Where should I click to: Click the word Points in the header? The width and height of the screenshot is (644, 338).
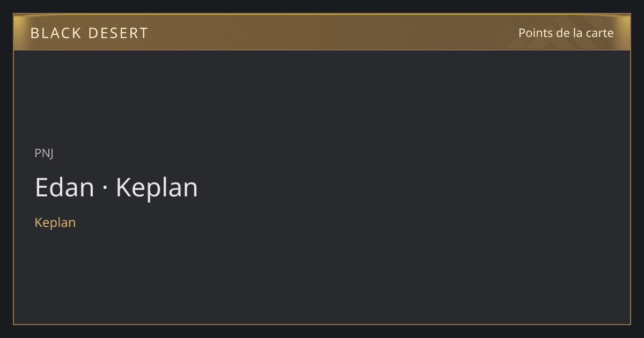(x=536, y=33)
